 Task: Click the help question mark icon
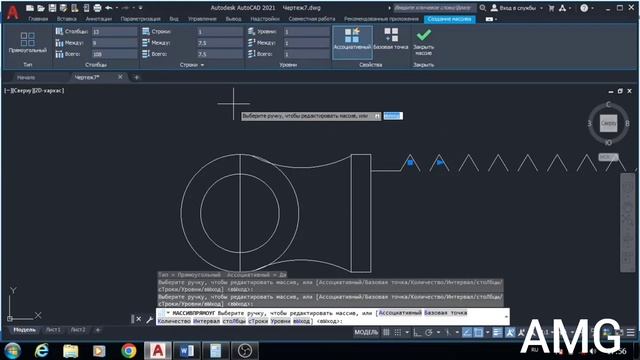tap(584, 8)
